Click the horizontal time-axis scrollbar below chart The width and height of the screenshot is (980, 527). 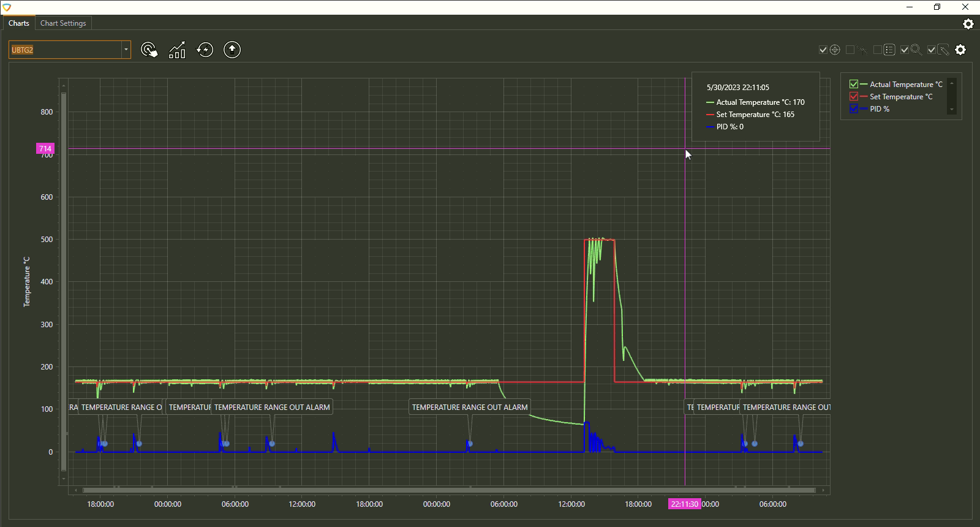point(448,490)
